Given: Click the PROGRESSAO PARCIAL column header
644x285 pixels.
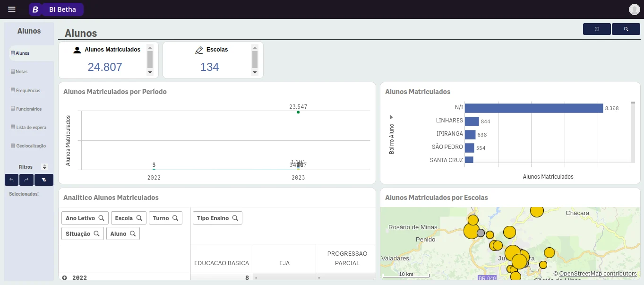Looking at the screenshot, I should click(x=347, y=259).
